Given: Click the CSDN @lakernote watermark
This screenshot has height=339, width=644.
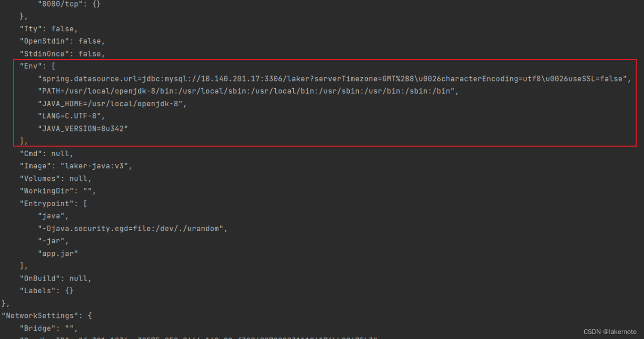Looking at the screenshot, I should pyautogui.click(x=610, y=332).
